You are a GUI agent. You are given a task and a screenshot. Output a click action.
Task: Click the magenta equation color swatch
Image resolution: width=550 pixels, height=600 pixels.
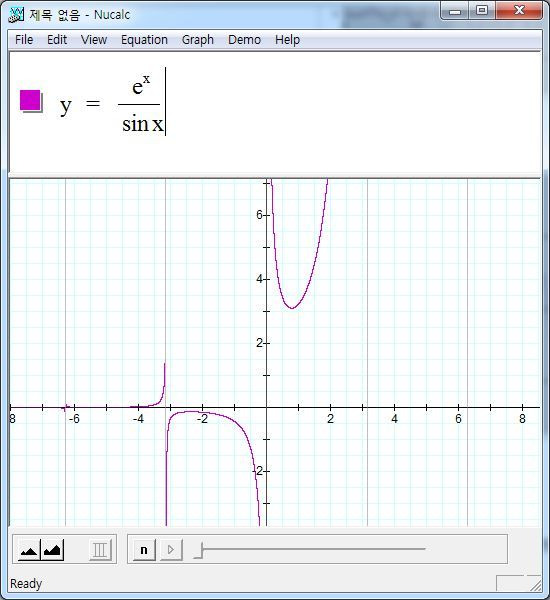[x=30, y=101]
